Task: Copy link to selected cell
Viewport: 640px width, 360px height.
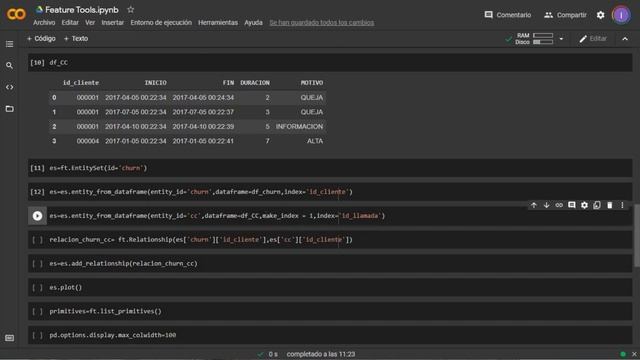Action: coord(559,205)
